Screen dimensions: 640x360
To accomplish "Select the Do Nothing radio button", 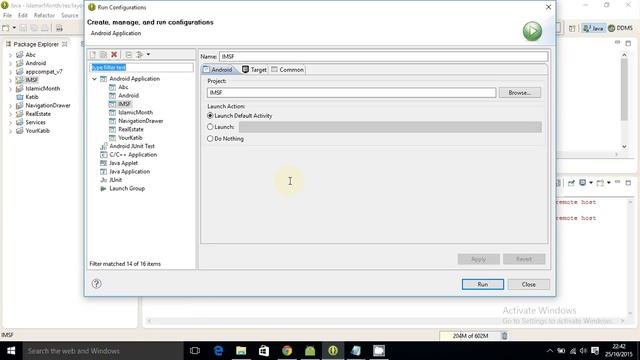I will [x=210, y=139].
